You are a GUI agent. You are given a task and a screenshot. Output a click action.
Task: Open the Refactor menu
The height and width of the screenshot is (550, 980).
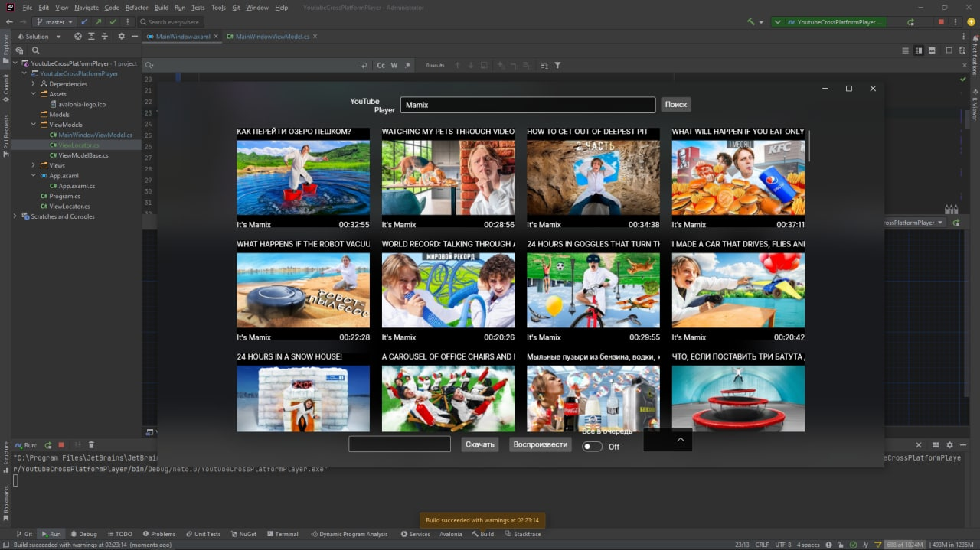pos(137,8)
